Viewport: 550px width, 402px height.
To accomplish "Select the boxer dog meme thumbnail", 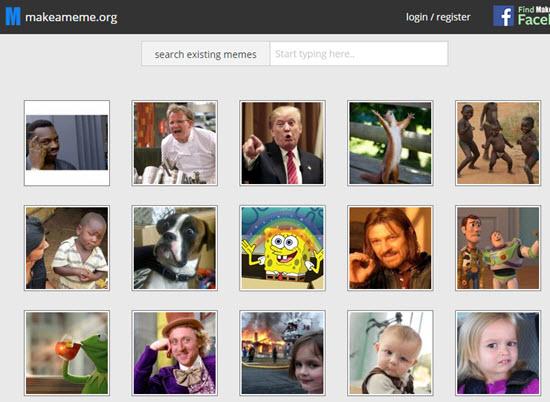I will pos(175,248).
